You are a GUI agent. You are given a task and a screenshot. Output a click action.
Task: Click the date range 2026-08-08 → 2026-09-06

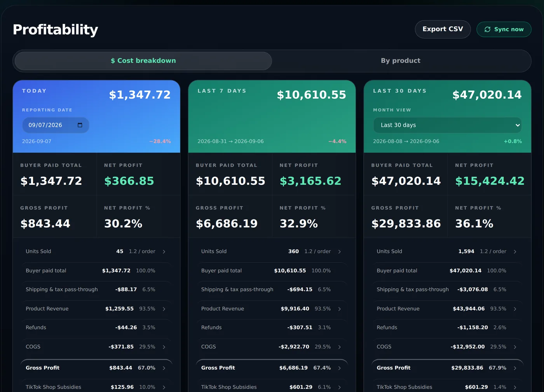click(x=406, y=141)
